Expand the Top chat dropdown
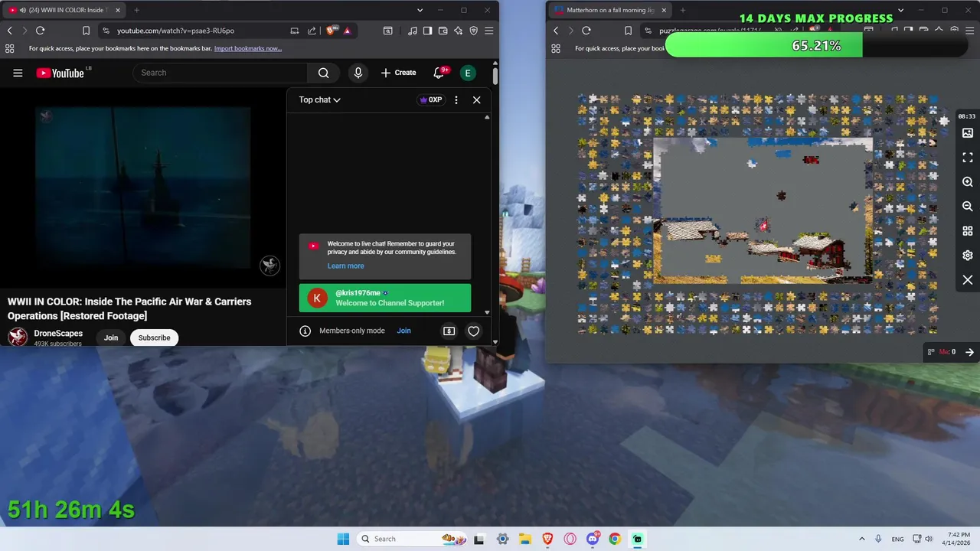Screen dimensions: 980x551 coord(319,99)
